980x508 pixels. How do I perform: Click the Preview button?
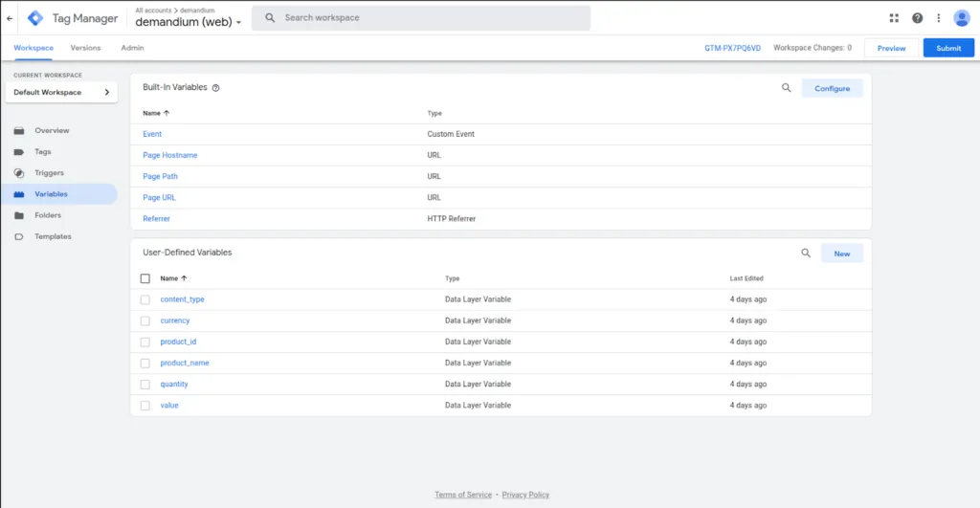point(891,48)
